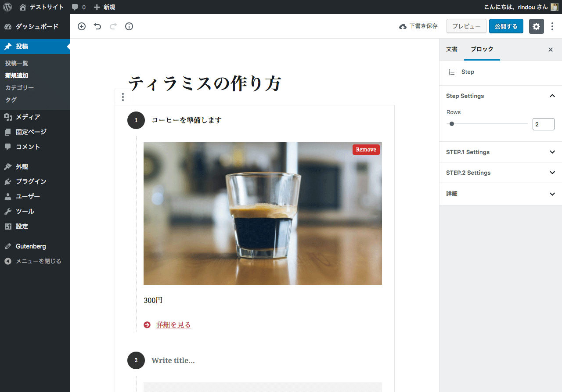Screen dimensions: 562x392
Task: Open ユーザー menu
Action: pyautogui.click(x=35, y=196)
